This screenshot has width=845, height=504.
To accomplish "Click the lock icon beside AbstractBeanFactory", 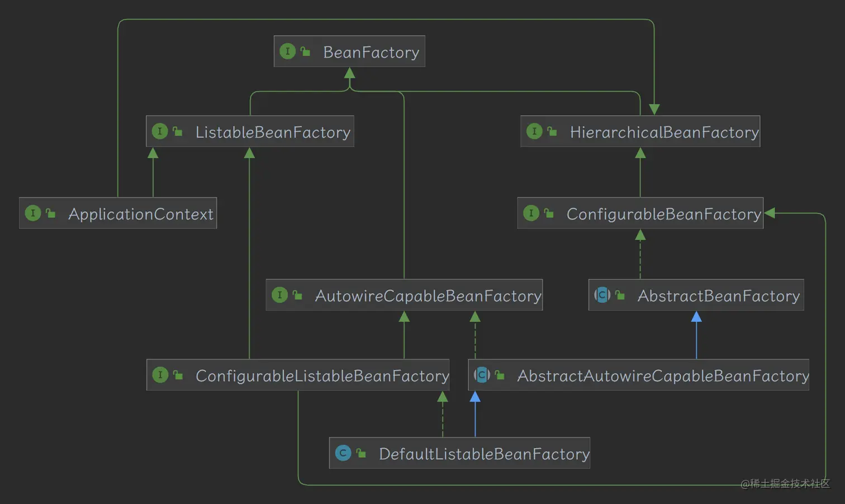I will click(x=620, y=294).
